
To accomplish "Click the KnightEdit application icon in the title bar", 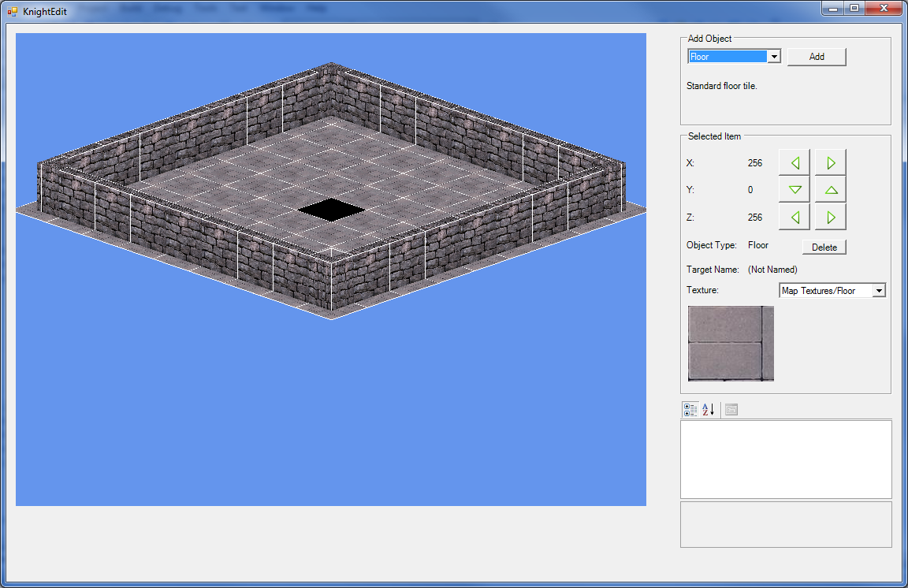I will (11, 11).
